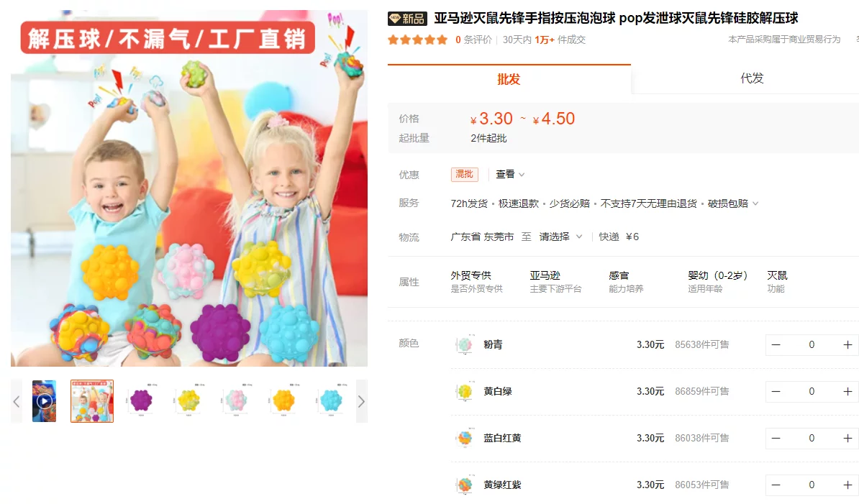The width and height of the screenshot is (859, 504).
Task: Increase 黄白绿 quantity with plus icon
Action: pos(847,392)
